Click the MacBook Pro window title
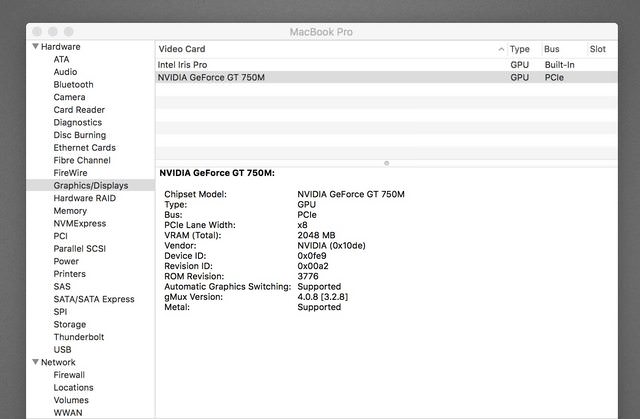This screenshot has height=419, width=640. (321, 32)
